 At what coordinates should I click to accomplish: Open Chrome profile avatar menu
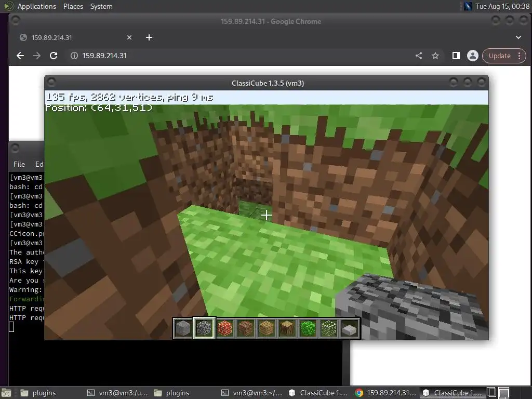coord(473,56)
